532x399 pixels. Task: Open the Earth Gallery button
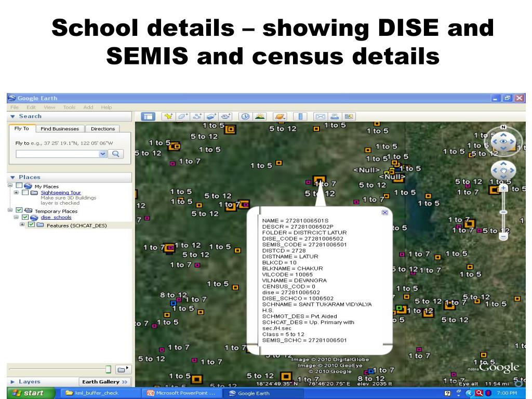point(104,382)
